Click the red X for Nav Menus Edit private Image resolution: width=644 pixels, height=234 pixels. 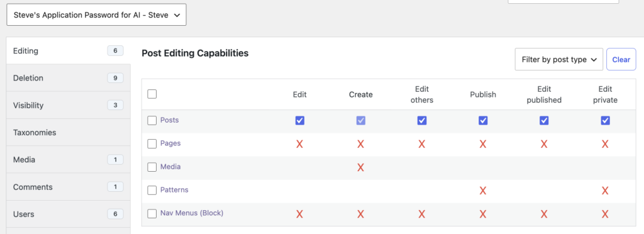coord(605,214)
